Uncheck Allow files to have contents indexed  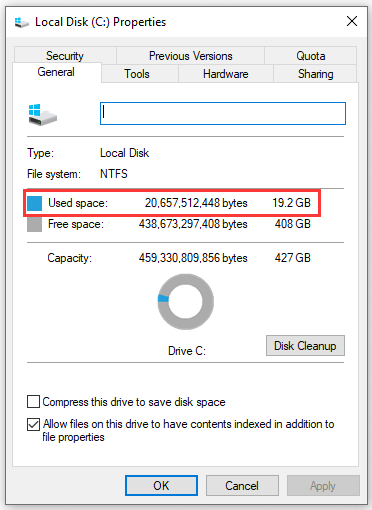tap(33, 424)
